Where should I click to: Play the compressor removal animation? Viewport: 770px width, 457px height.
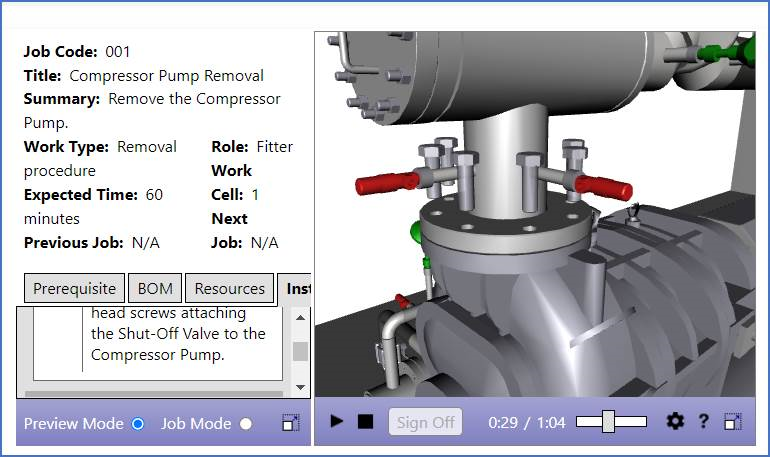pyautogui.click(x=336, y=421)
